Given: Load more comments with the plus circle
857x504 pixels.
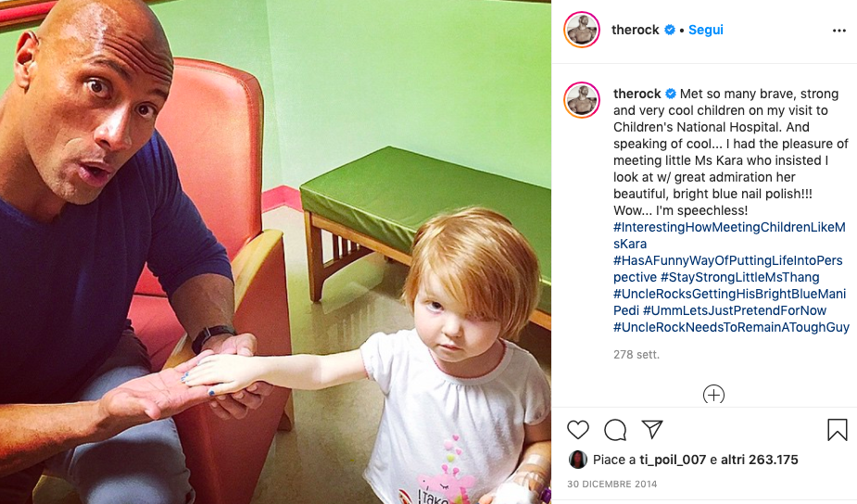Looking at the screenshot, I should (x=713, y=394).
